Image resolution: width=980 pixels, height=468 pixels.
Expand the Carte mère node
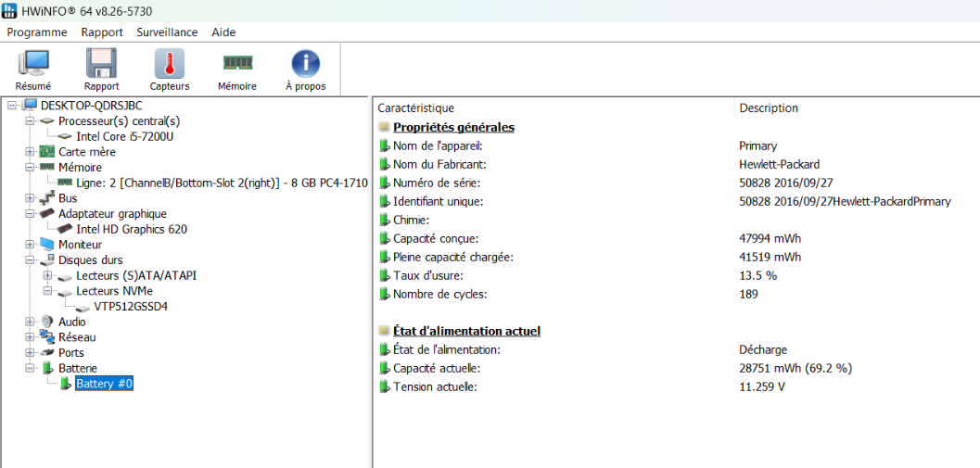point(30,152)
